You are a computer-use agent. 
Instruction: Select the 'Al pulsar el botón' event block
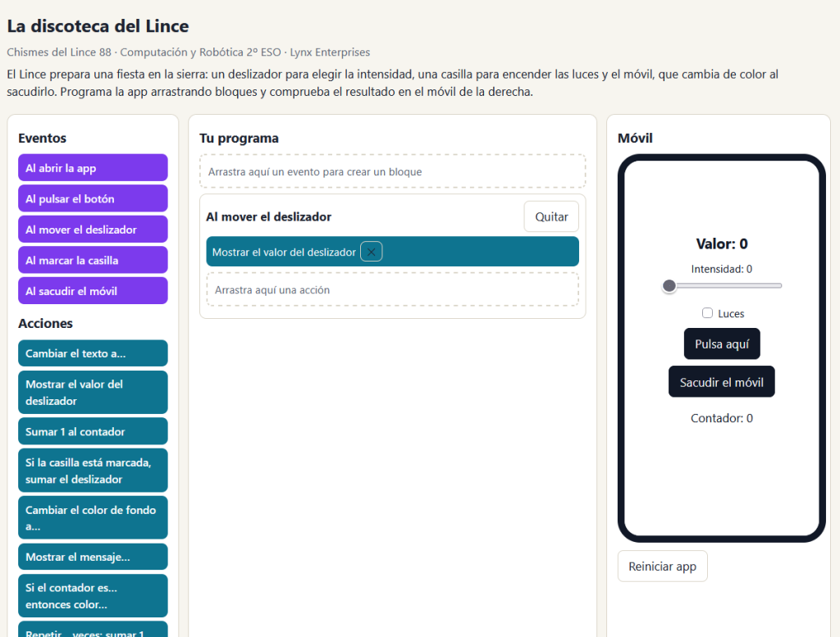point(93,198)
